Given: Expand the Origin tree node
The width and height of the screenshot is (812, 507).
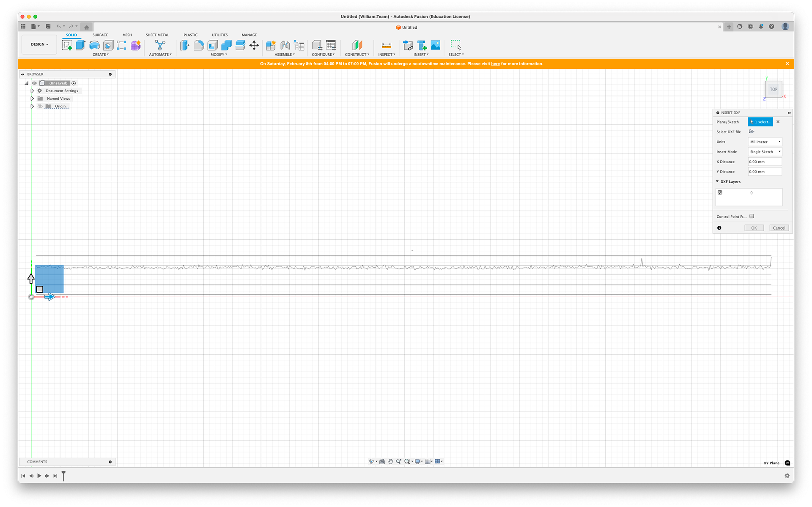Looking at the screenshot, I should tap(32, 107).
